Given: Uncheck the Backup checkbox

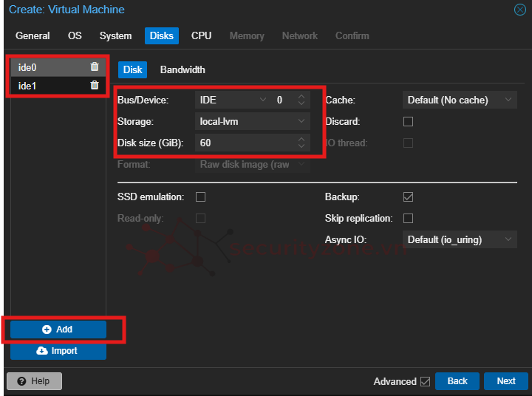Looking at the screenshot, I should click(408, 197).
